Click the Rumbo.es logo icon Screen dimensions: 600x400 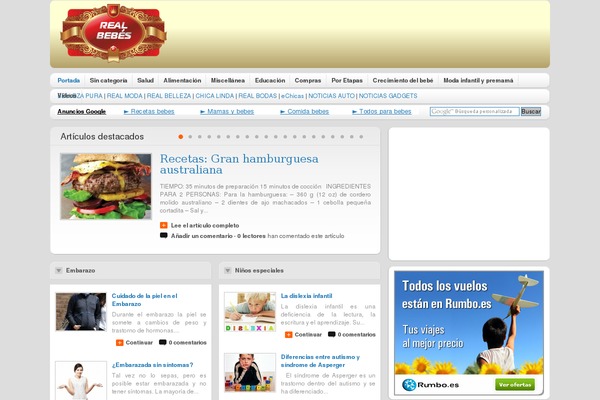[x=409, y=385]
